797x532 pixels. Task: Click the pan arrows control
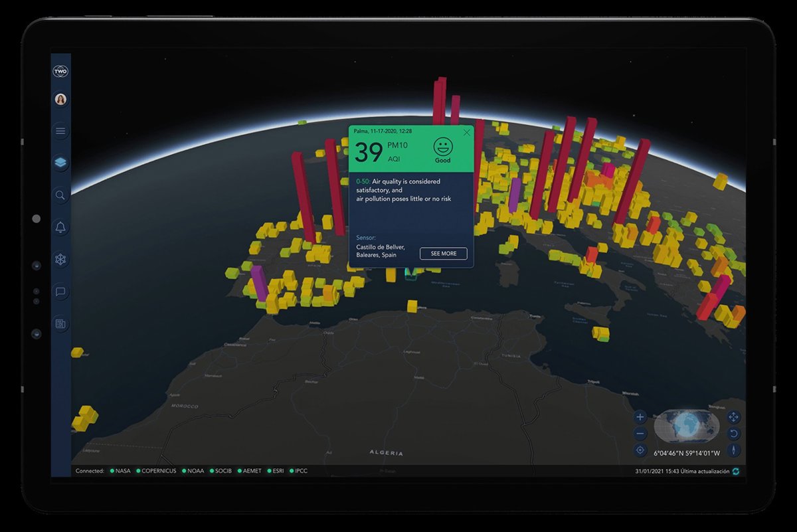pos(734,417)
